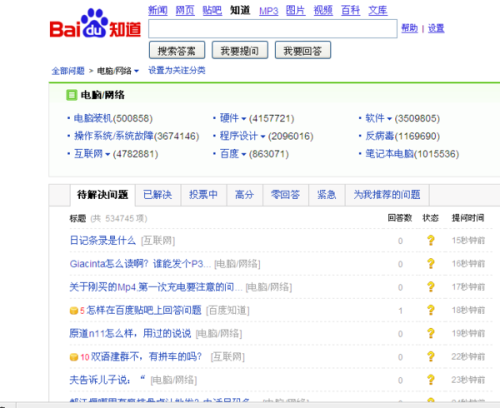Expand the 互联网 subcategory arrow
Image resolution: width=500 pixels, height=408 pixels.
click(107, 154)
